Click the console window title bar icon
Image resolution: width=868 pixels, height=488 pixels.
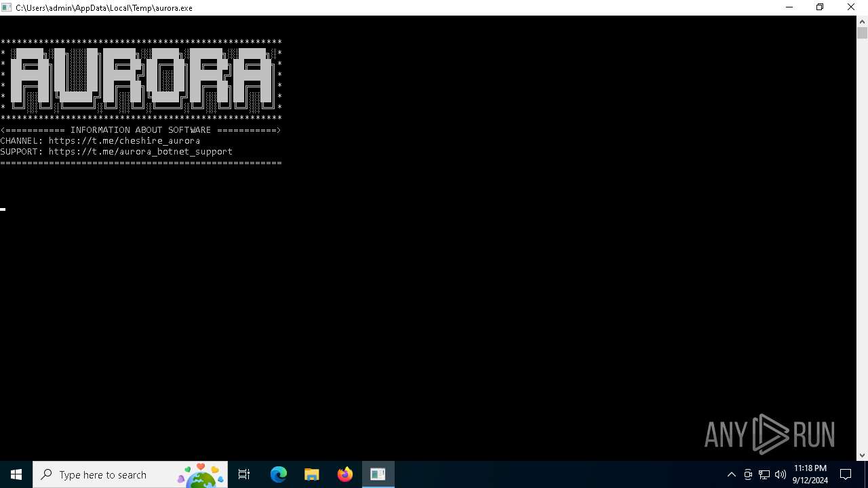point(6,7)
